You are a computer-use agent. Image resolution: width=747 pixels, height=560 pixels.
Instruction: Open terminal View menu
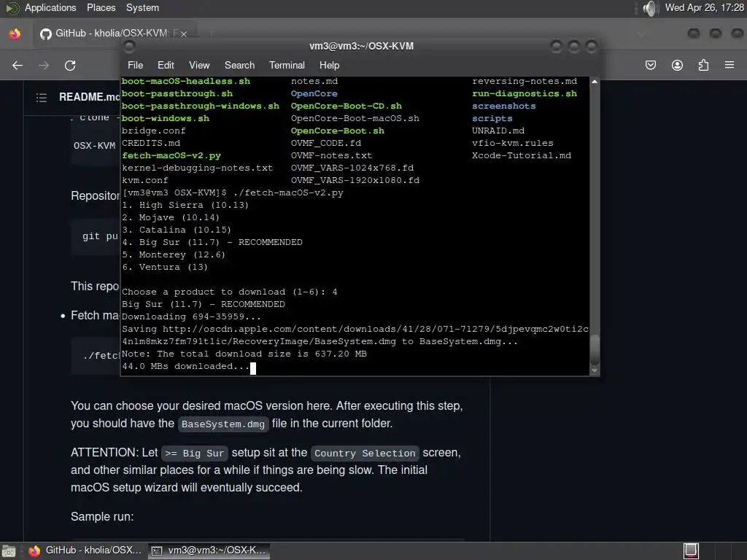click(x=199, y=65)
